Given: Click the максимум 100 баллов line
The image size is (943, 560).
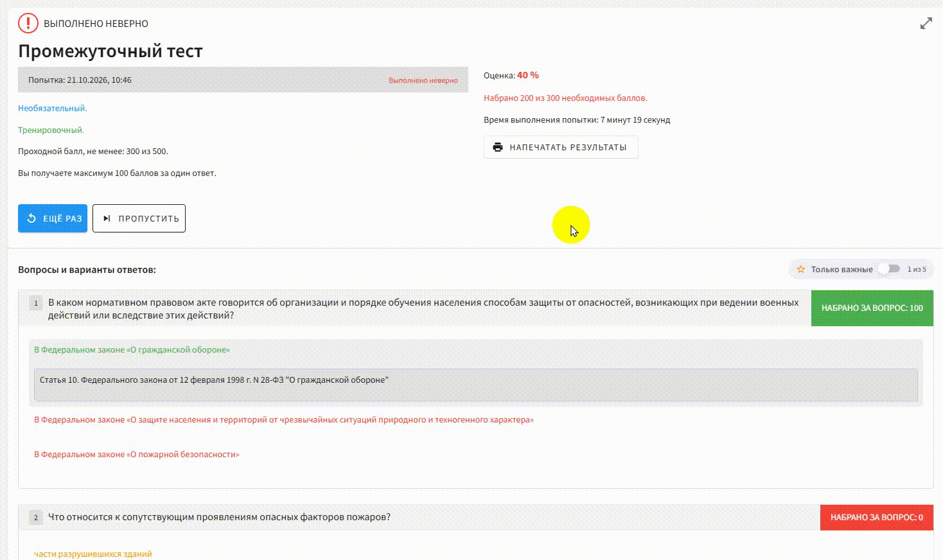Looking at the screenshot, I should (117, 173).
